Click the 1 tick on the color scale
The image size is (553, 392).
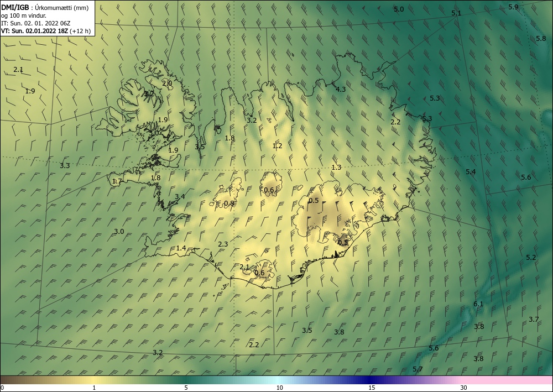tap(94, 388)
